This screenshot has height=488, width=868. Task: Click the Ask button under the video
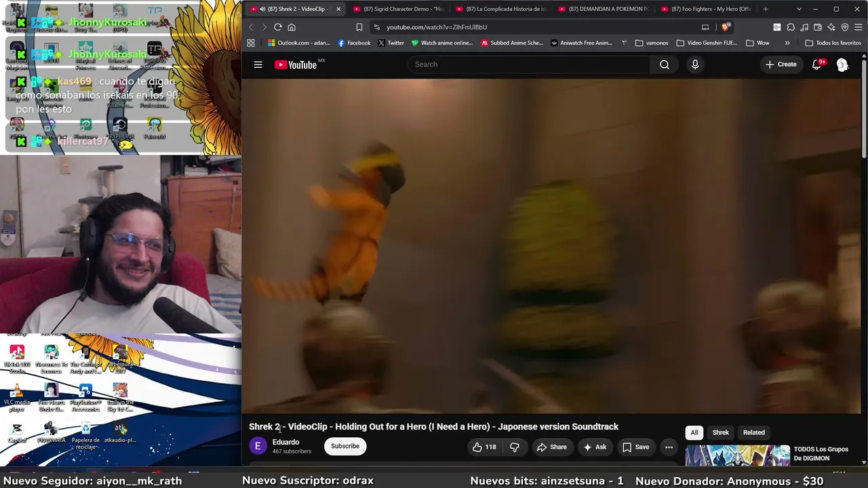(x=594, y=447)
